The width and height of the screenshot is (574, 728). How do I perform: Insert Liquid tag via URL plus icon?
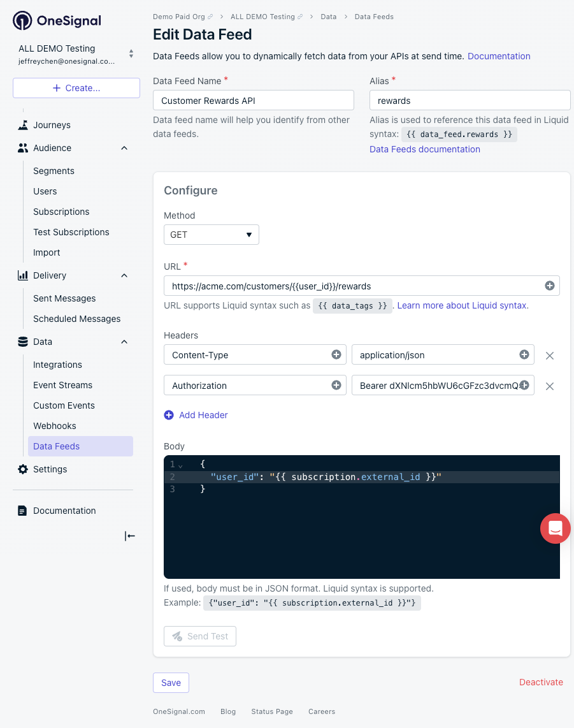[x=549, y=286]
